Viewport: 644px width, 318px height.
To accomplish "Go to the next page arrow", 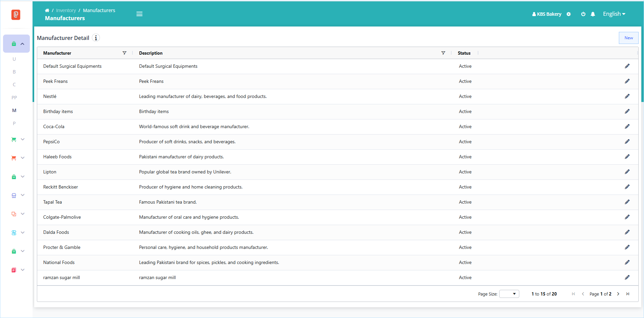I will pyautogui.click(x=618, y=294).
